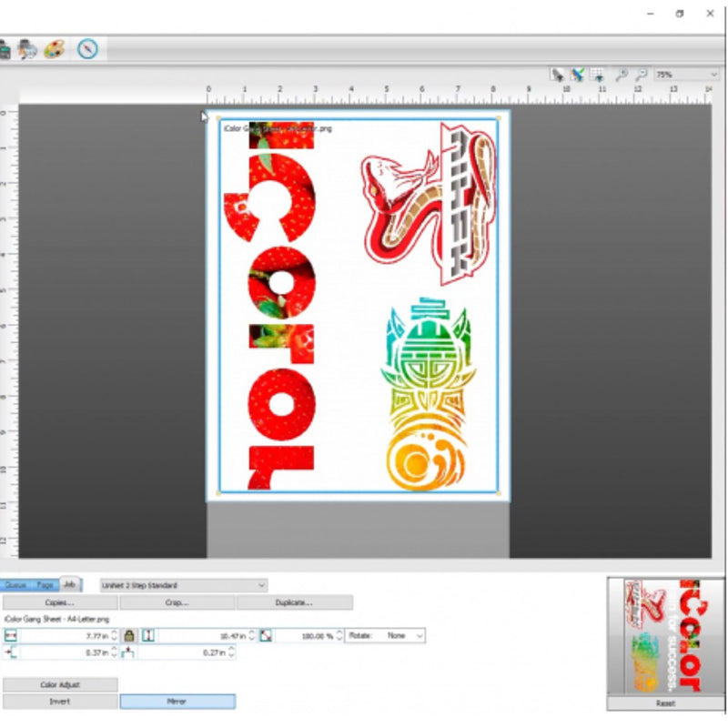
Task: Click the grid snap icon above ruler
Action: (x=597, y=76)
